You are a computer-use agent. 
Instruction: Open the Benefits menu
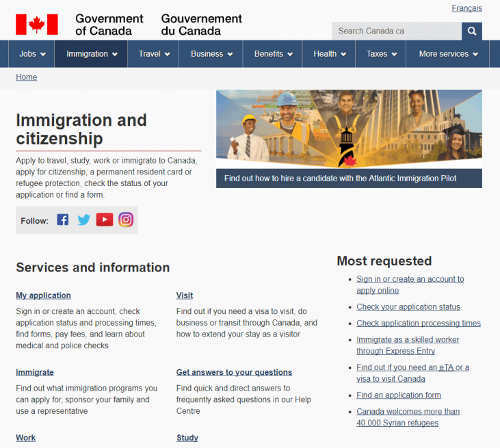pyautogui.click(x=273, y=54)
